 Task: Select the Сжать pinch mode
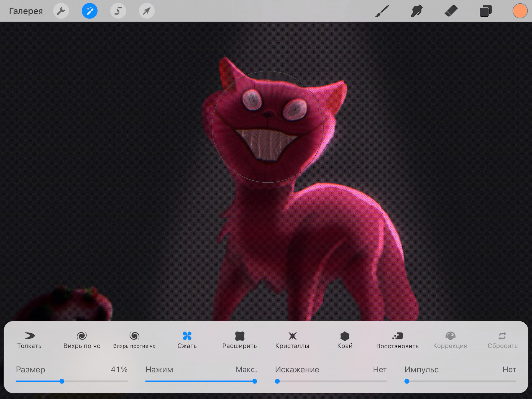pos(187,340)
